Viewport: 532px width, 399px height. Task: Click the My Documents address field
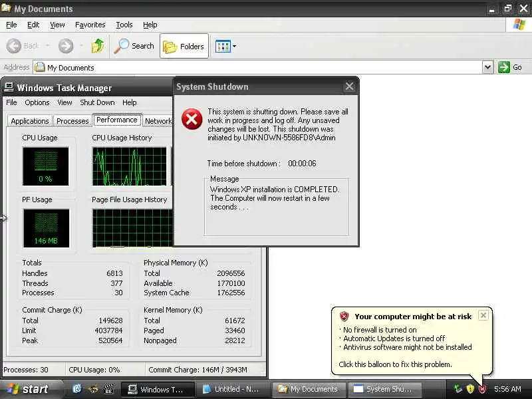(x=257, y=68)
